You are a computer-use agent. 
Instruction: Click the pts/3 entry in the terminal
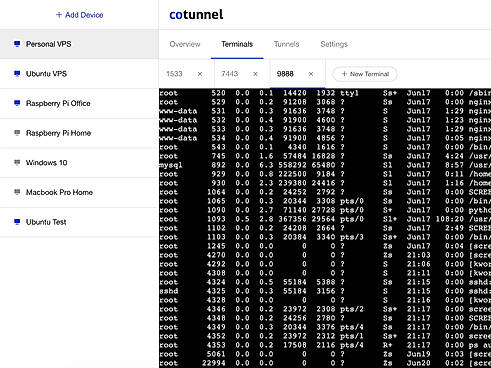coord(352,237)
